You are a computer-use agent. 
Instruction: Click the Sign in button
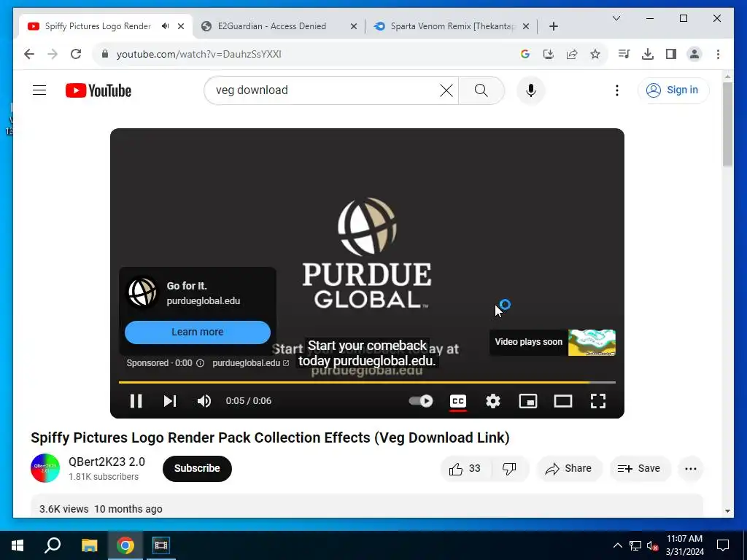pos(673,90)
